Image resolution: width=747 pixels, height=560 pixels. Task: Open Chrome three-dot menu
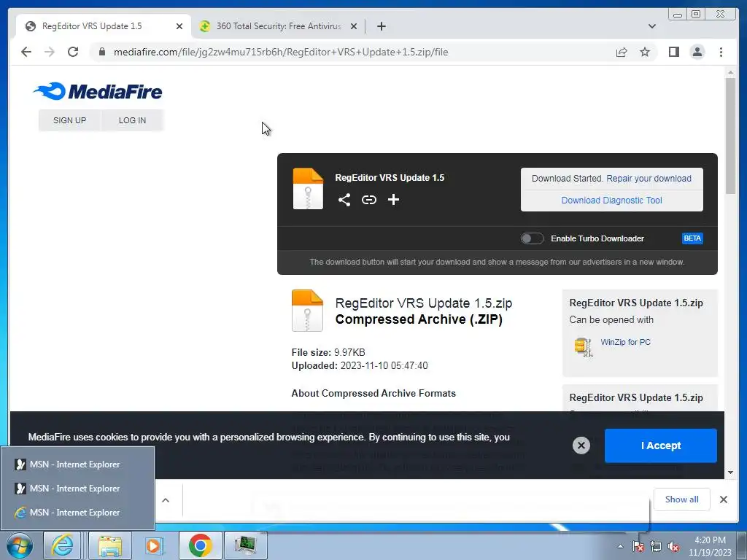point(721,52)
